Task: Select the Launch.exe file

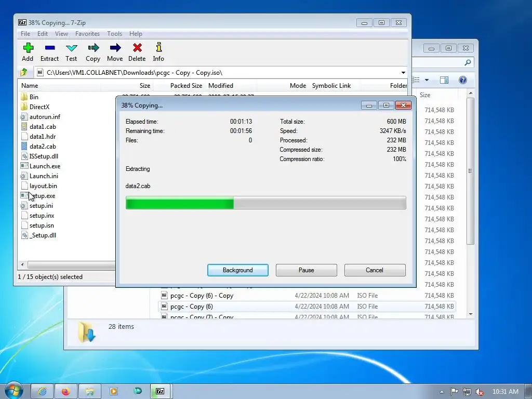Action: click(41, 166)
